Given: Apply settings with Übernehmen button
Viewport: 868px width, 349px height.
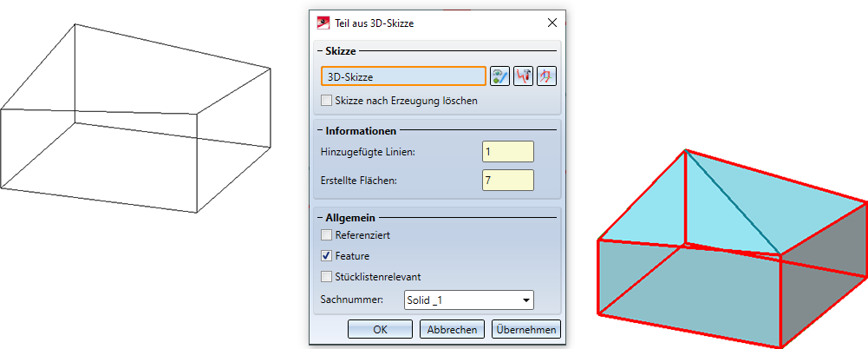Looking at the screenshot, I should tap(526, 330).
